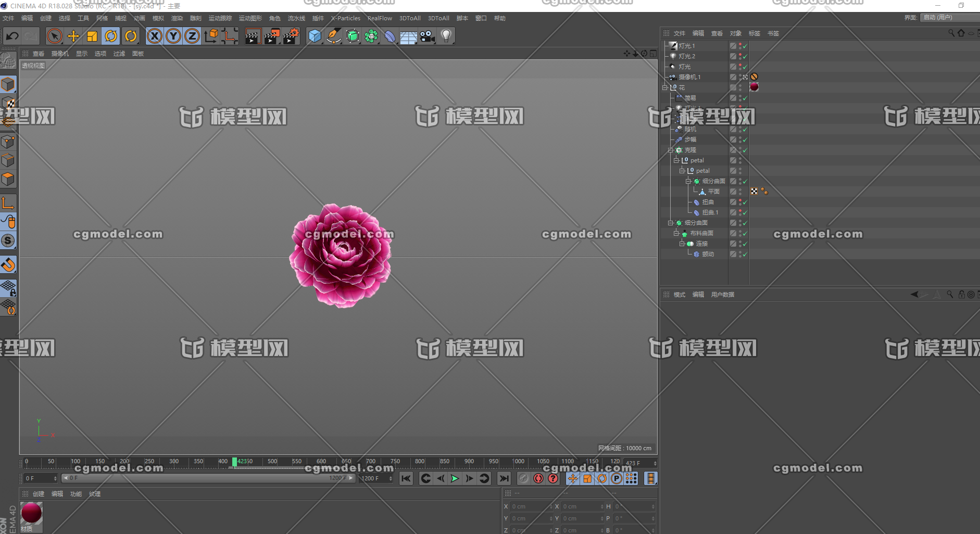Open 创建 in material manager

(39, 494)
